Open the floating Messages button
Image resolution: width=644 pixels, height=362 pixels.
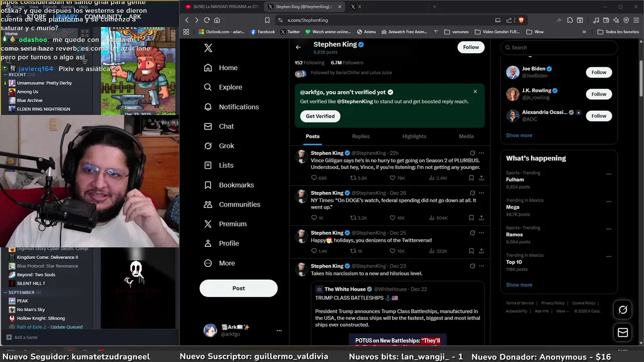click(623, 333)
